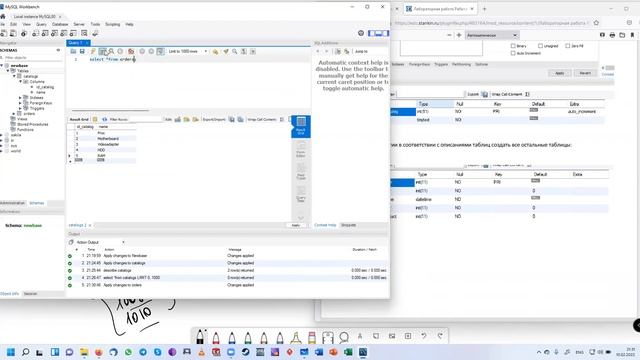Toggle invisible characters display icon
This screenshot has width=640, height=360.
coord(244,51)
